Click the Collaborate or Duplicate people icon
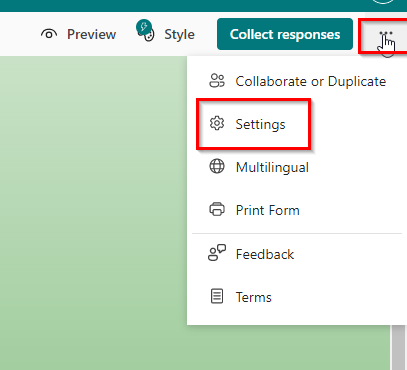This screenshot has height=370, width=407. click(217, 81)
